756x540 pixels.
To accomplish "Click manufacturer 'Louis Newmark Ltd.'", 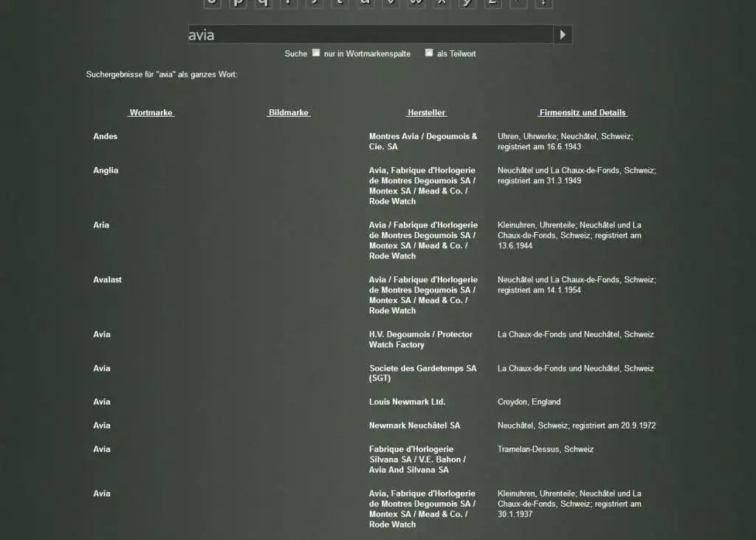I will (408, 402).
